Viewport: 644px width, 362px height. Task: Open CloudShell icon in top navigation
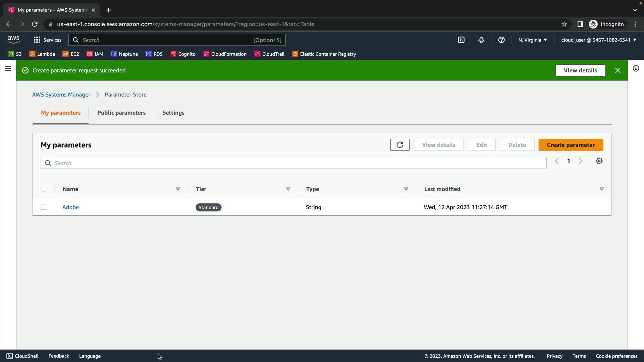[x=461, y=40]
